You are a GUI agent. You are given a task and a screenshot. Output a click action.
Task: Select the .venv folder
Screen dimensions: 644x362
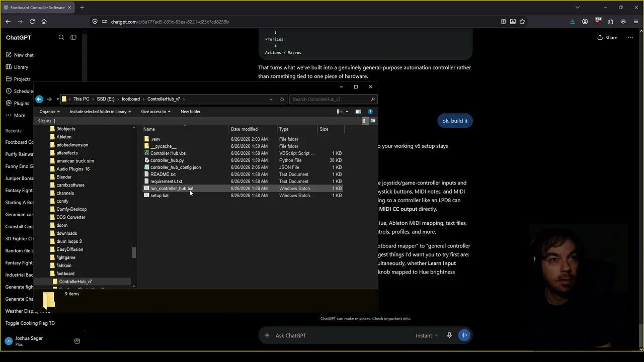click(155, 139)
